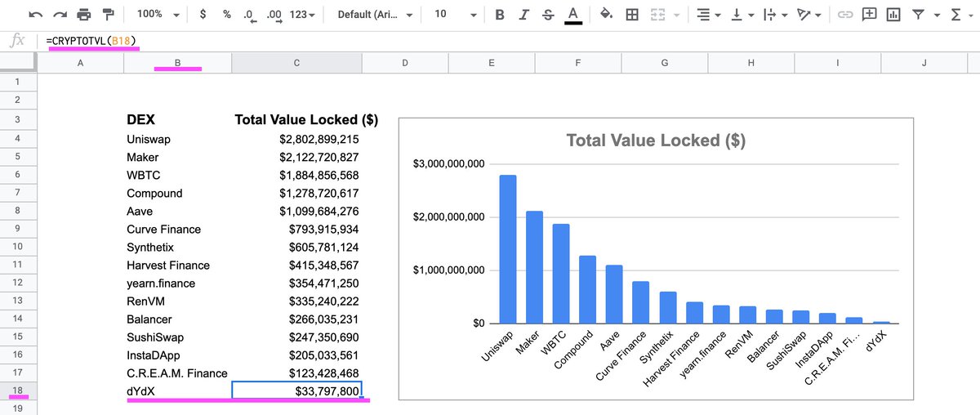Image resolution: width=980 pixels, height=415 pixels.
Task: Insert a link
Action: coord(846,15)
